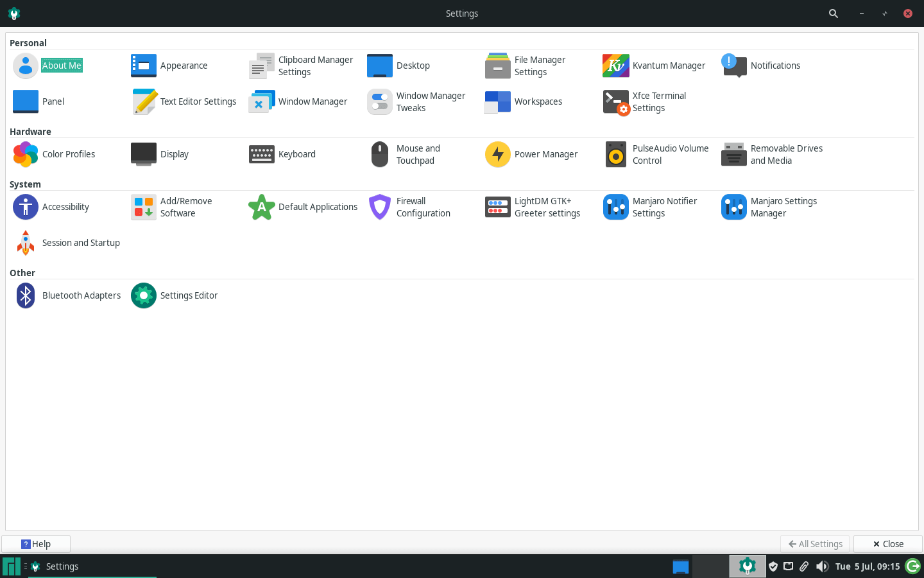
Task: Open Add/Remove Software icon
Action: (144, 207)
